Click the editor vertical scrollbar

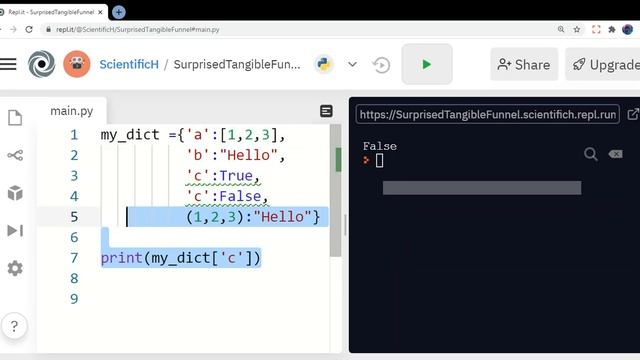coord(336,190)
